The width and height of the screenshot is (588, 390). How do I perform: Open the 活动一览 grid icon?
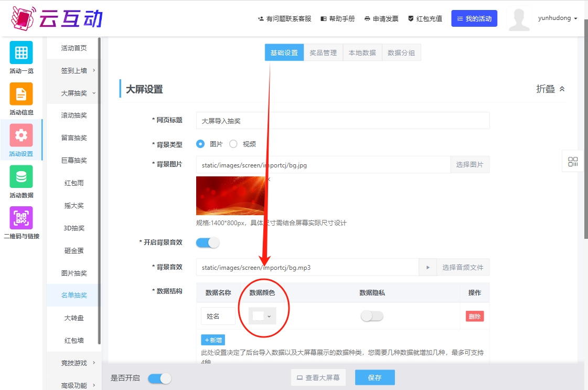(x=21, y=52)
